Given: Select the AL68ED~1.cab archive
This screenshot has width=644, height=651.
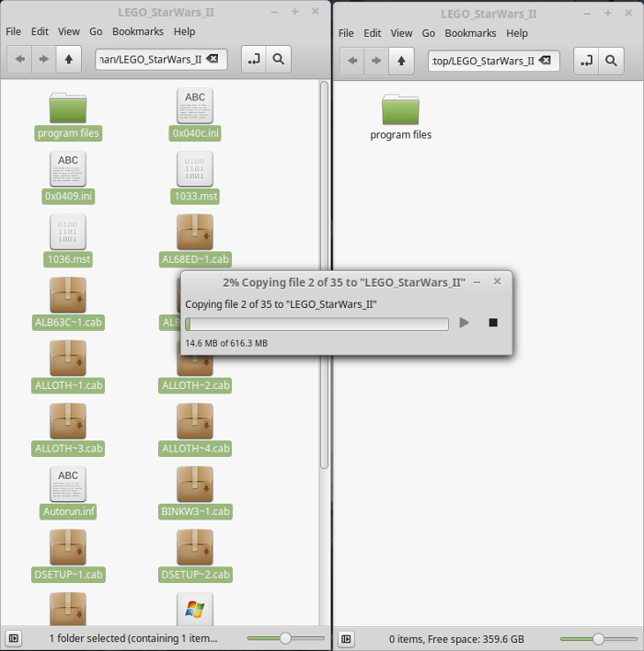Looking at the screenshot, I should pyautogui.click(x=195, y=241).
